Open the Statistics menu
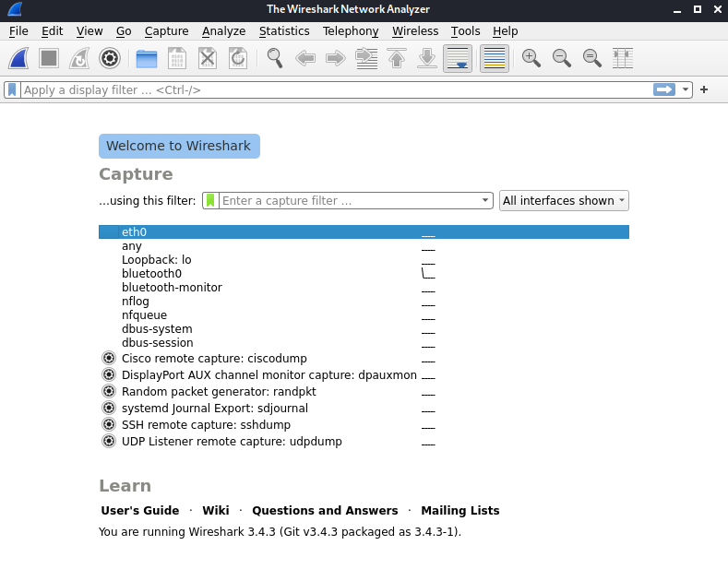 [x=284, y=31]
